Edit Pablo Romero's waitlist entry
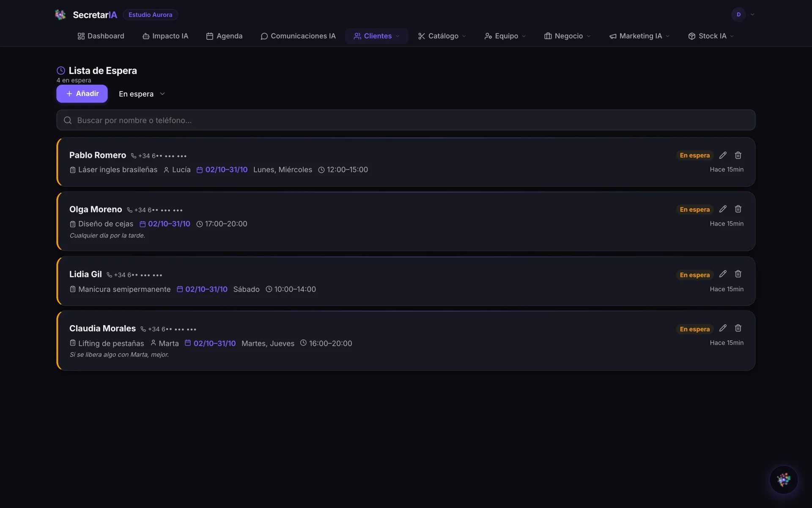The image size is (812, 508). (723, 155)
